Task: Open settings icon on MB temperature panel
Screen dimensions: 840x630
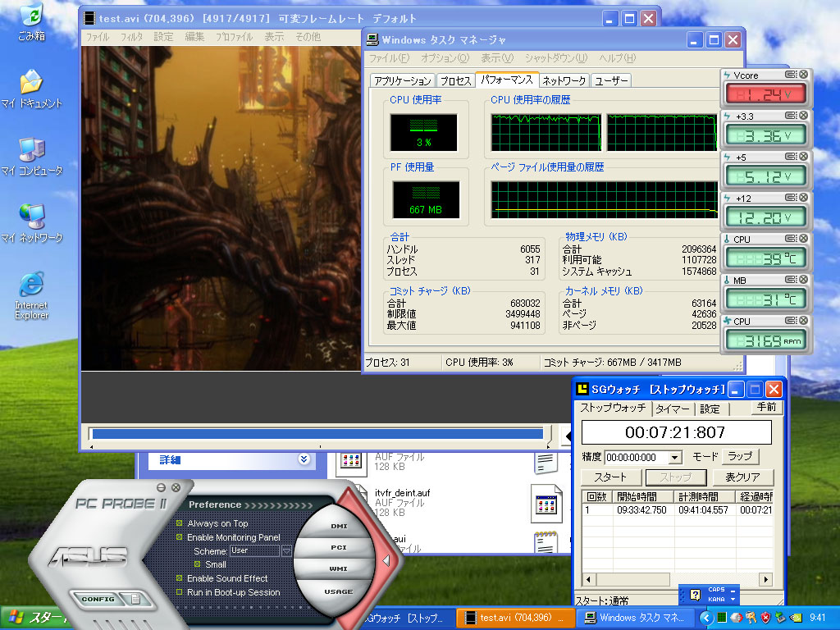Action: (792, 279)
